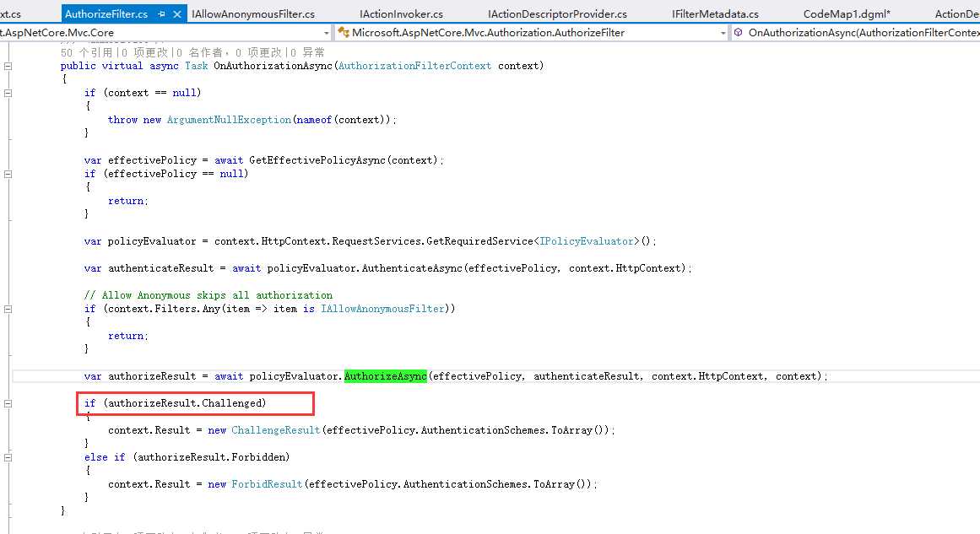Switch to the IActionInvoker.cs tab

[401, 13]
